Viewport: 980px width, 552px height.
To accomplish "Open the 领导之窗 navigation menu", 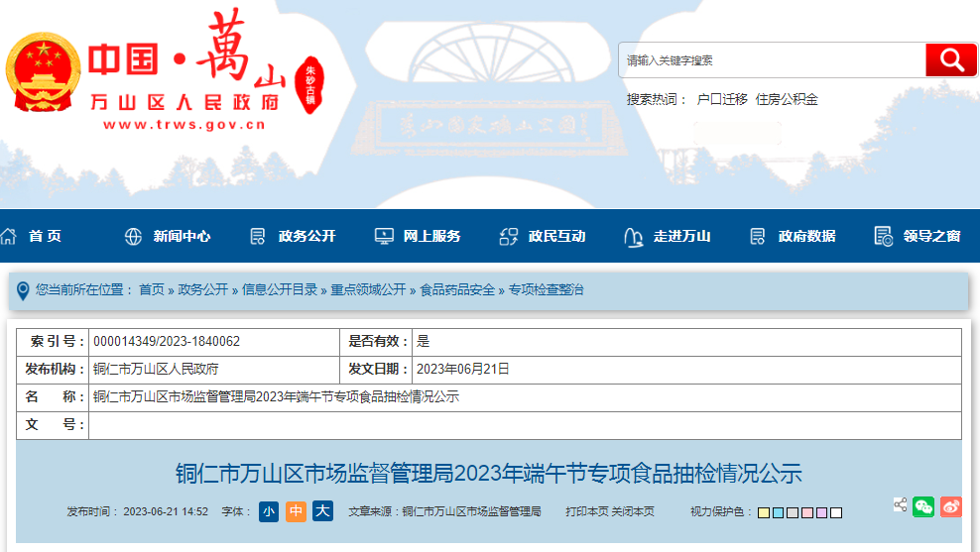I will (x=931, y=236).
